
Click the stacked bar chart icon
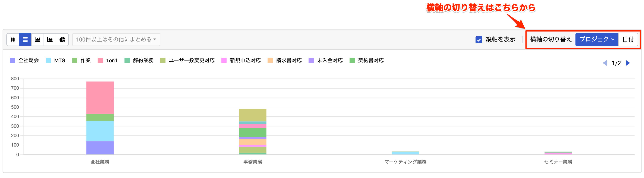click(x=25, y=40)
